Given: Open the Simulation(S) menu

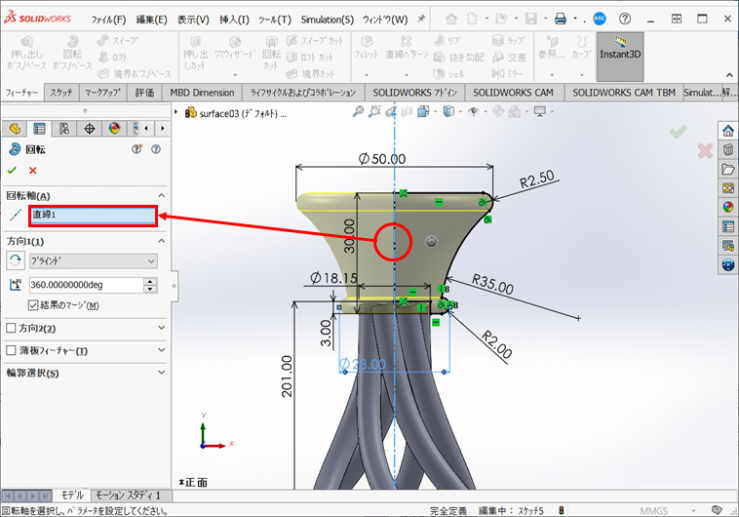Looking at the screenshot, I should [326, 19].
